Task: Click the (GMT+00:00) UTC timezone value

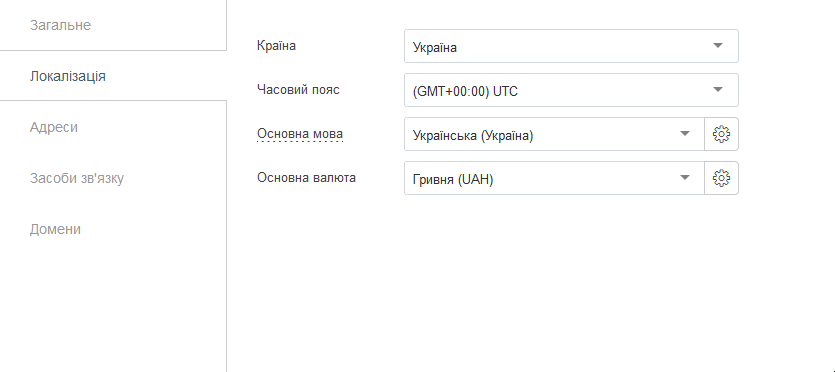Action: [x=465, y=92]
